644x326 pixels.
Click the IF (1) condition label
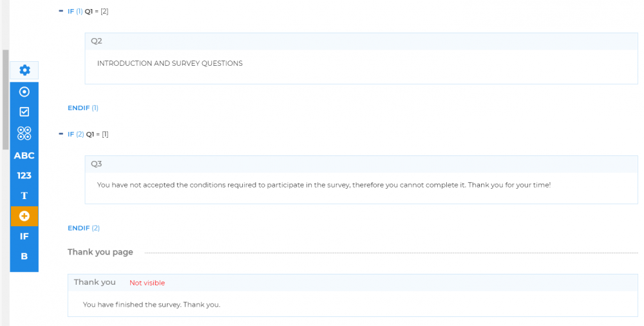(88, 12)
